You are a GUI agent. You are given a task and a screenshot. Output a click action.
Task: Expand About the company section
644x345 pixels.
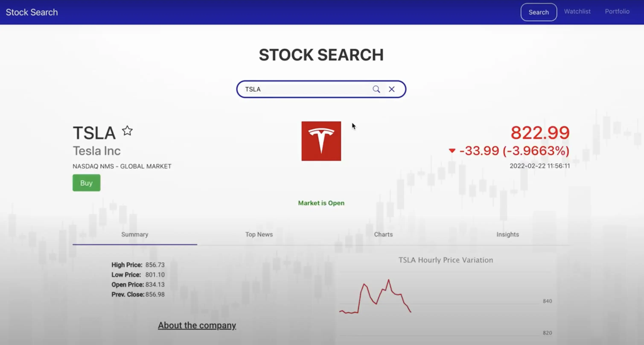tap(197, 325)
